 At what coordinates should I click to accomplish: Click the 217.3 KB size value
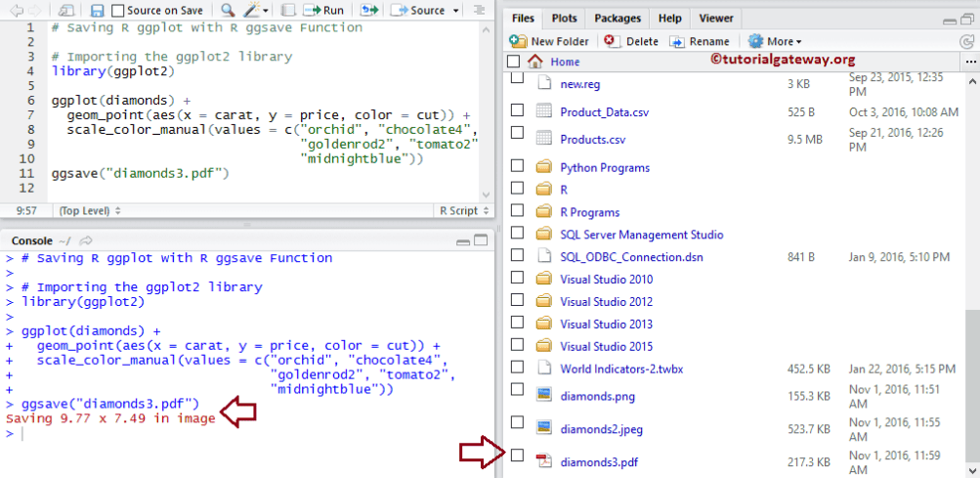point(809,462)
